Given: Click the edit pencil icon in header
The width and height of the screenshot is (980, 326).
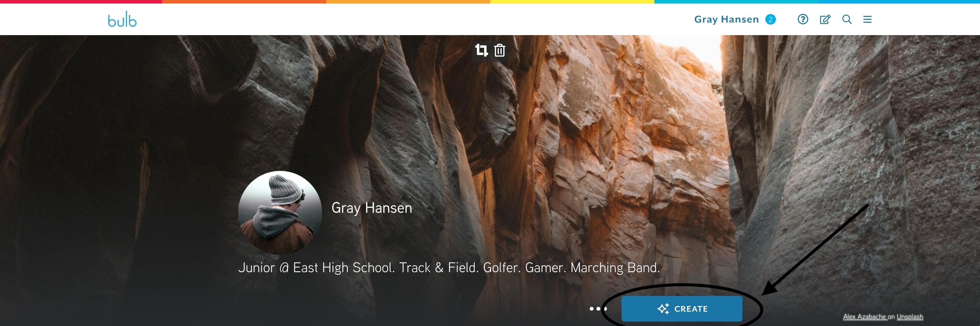Looking at the screenshot, I should pos(825,19).
